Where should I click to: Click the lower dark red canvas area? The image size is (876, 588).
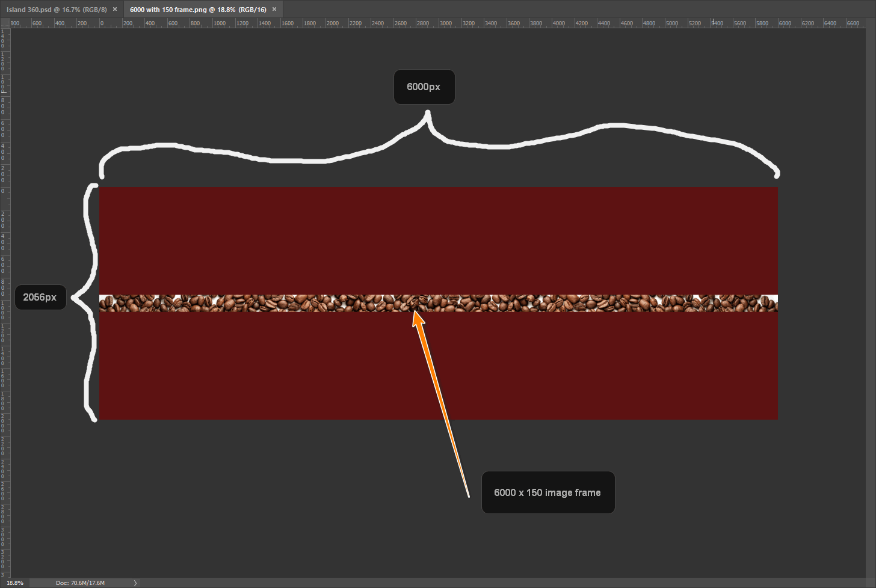click(x=438, y=366)
